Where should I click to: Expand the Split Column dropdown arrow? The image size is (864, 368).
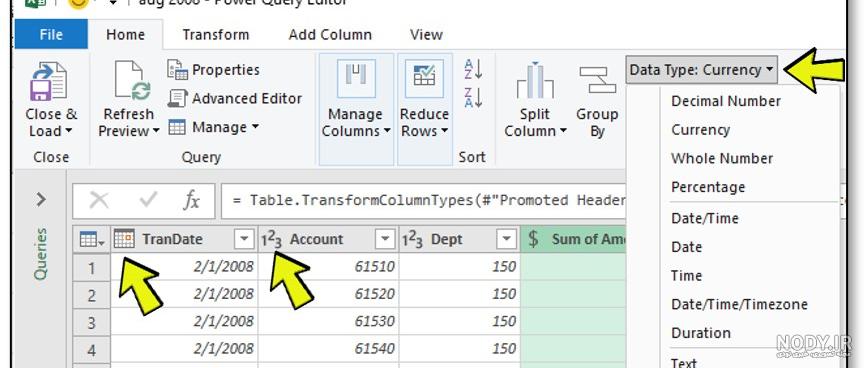(563, 132)
